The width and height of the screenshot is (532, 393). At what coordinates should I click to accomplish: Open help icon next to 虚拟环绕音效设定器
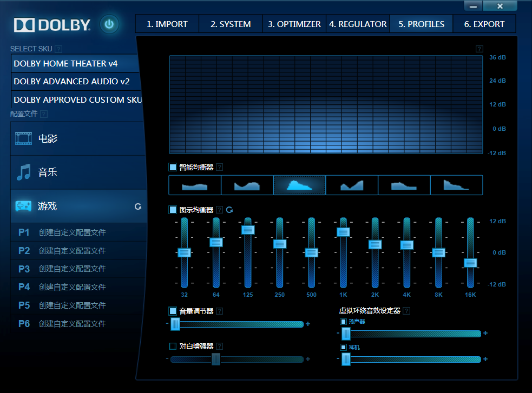pos(406,311)
